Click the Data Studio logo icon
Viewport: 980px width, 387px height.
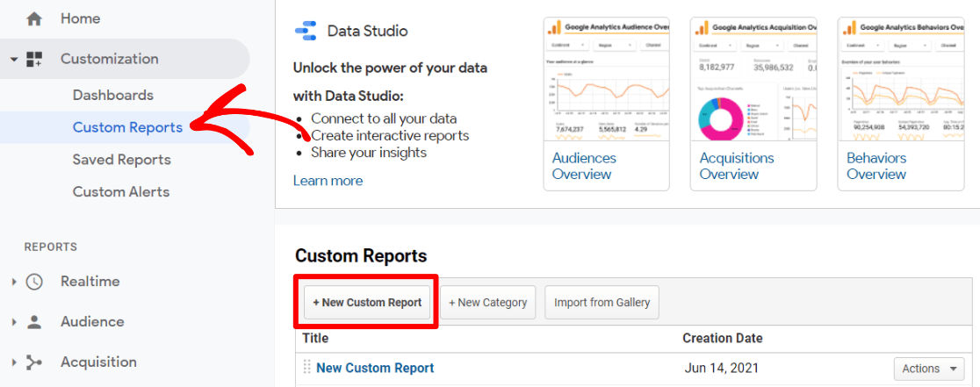tap(306, 31)
